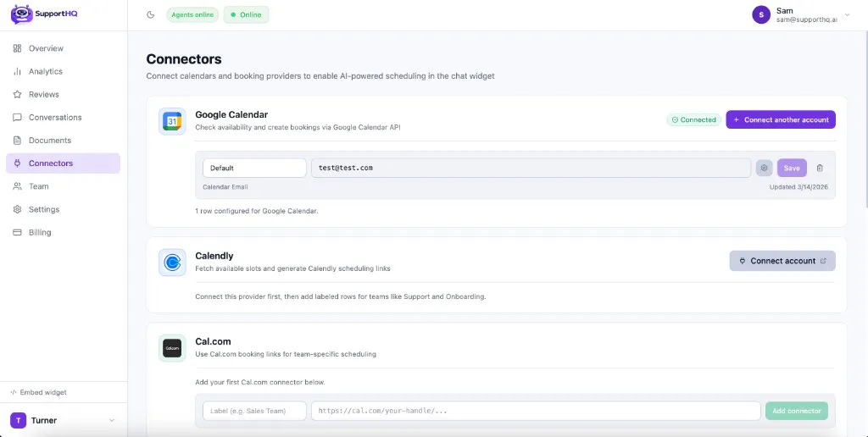868x437 pixels.
Task: Click the Add connector button
Action: pos(797,411)
